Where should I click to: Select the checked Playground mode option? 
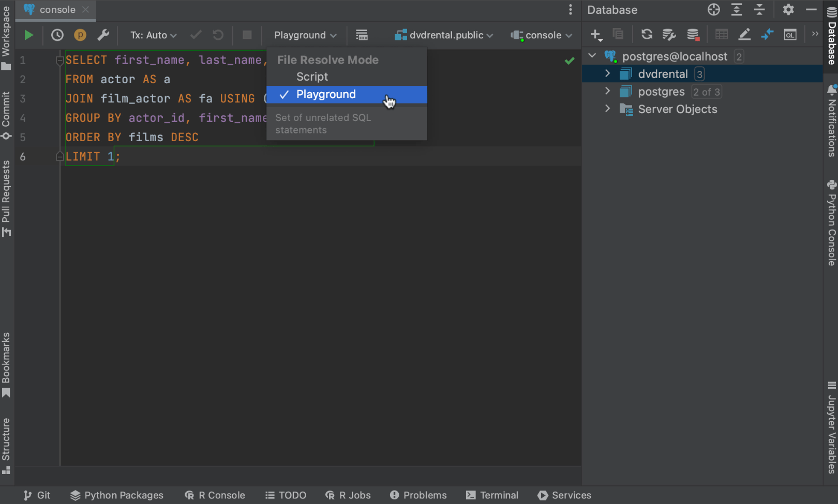[x=326, y=95]
